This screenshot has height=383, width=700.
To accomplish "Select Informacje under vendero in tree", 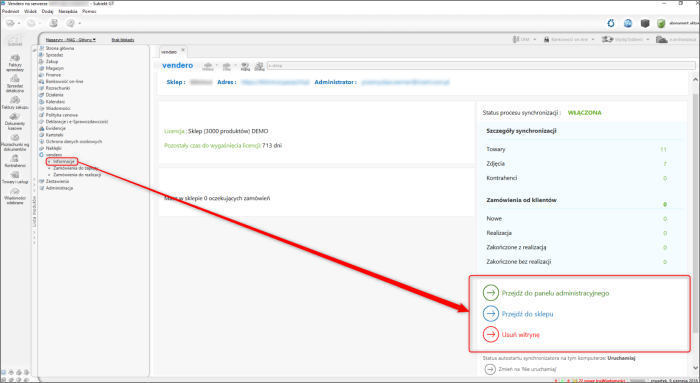I will [x=64, y=162].
